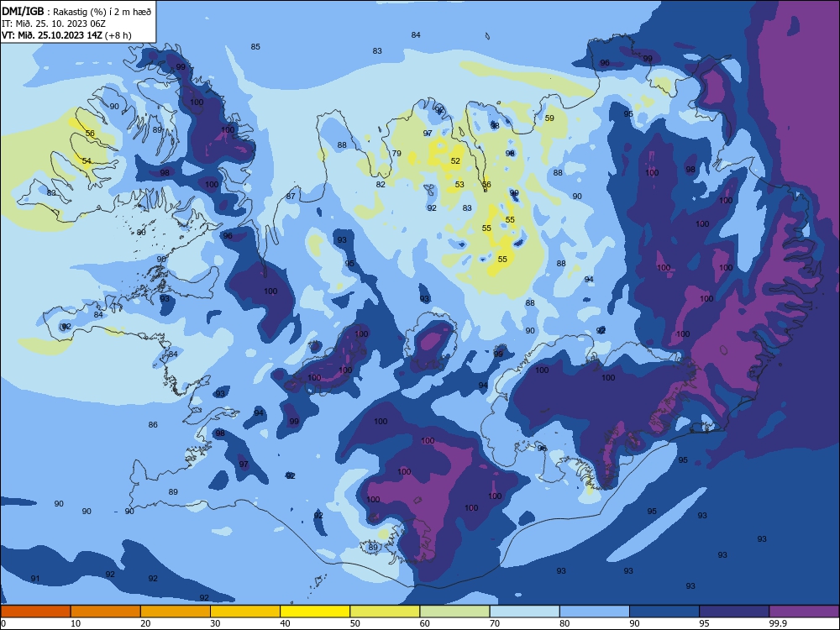The image size is (840, 630).
Task: Pick the dark indigo 95–99.9 legend swatch
Action: click(x=734, y=612)
